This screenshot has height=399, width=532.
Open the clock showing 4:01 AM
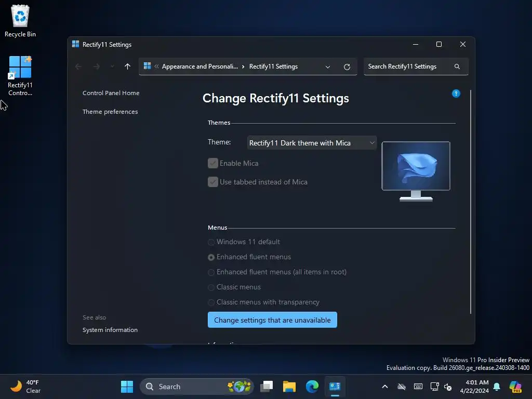coord(474,387)
